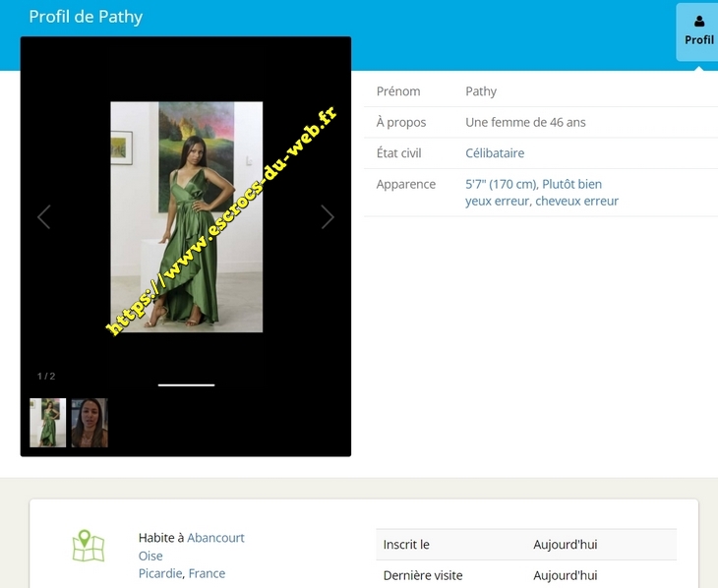Go to the previous photo with left arrow
This screenshot has width=718, height=588.
[44, 217]
